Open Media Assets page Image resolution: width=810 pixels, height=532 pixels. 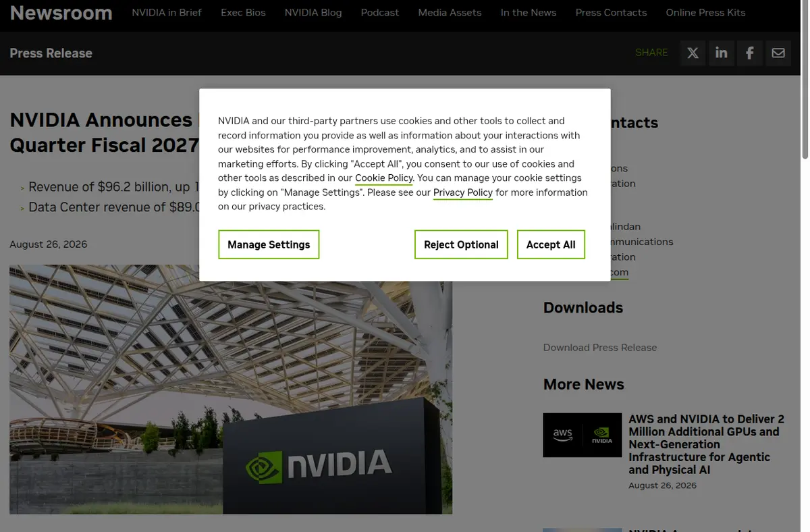(x=450, y=12)
